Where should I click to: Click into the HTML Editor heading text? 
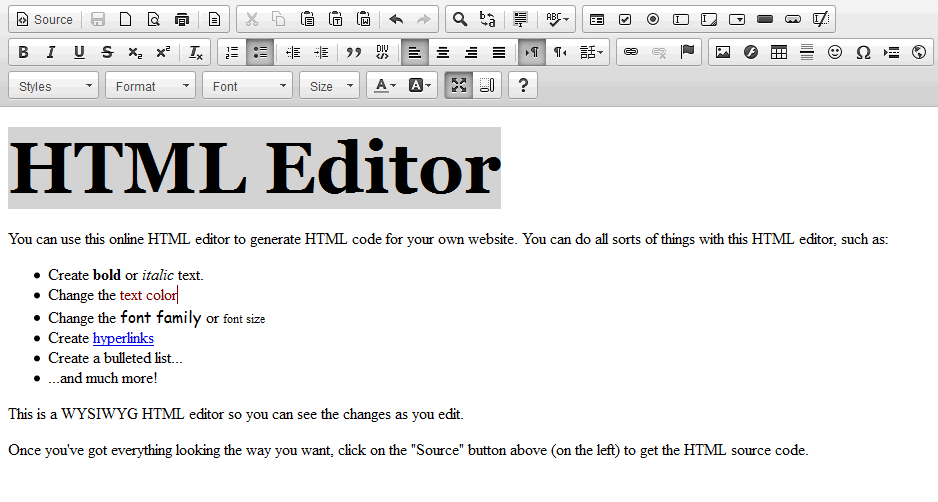[x=254, y=168]
